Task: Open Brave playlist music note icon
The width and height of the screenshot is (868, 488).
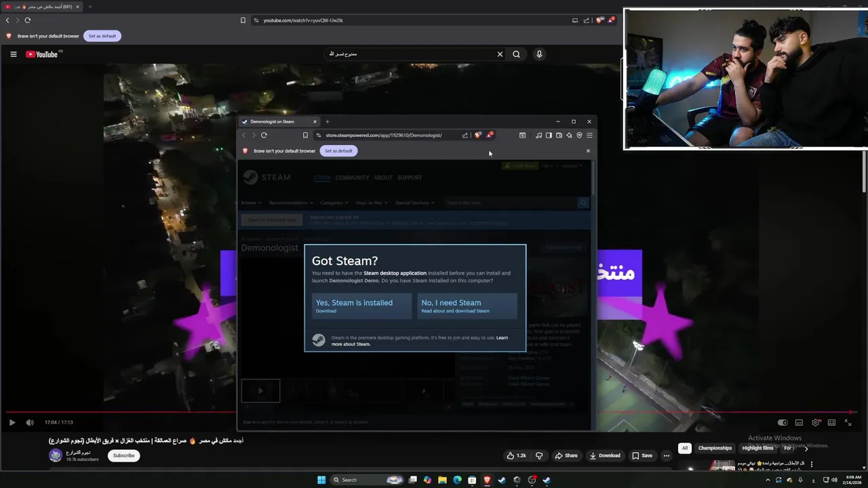Action: click(538, 135)
